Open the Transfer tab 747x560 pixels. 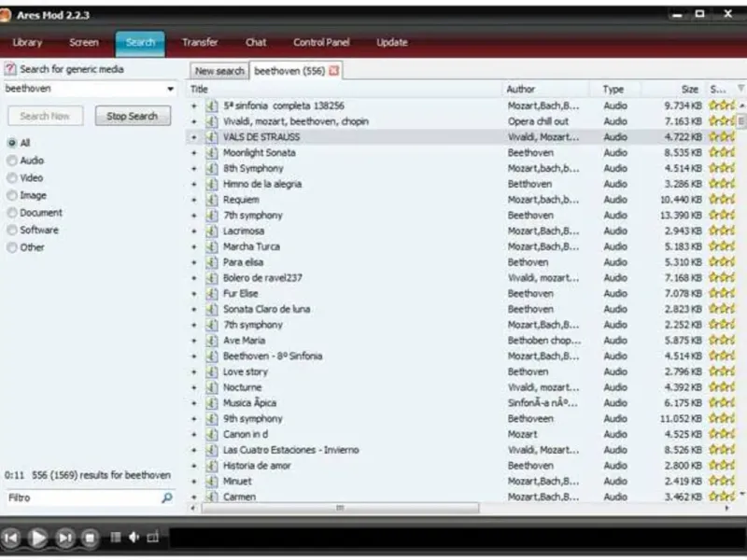(x=200, y=42)
